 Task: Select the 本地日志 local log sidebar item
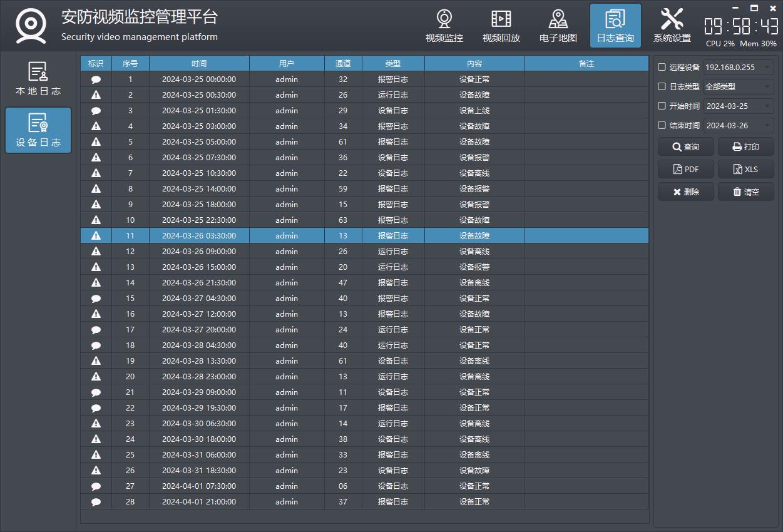(x=38, y=79)
